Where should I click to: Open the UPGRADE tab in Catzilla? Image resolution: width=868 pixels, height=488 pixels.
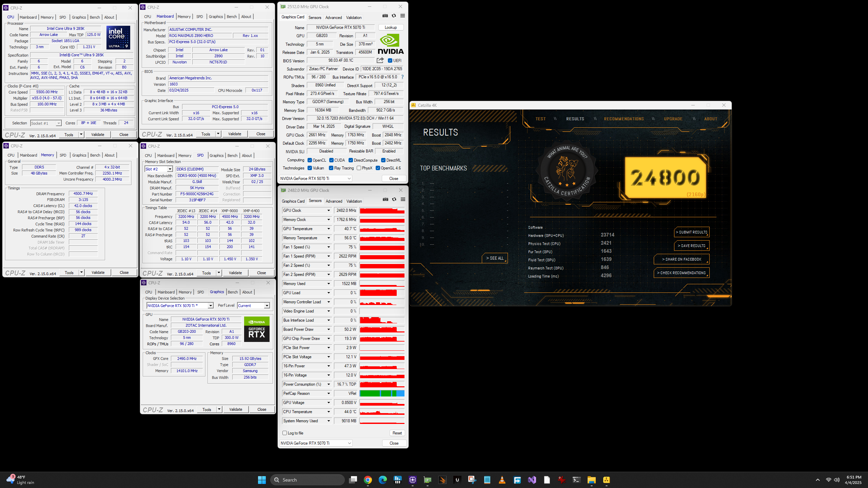tap(673, 119)
